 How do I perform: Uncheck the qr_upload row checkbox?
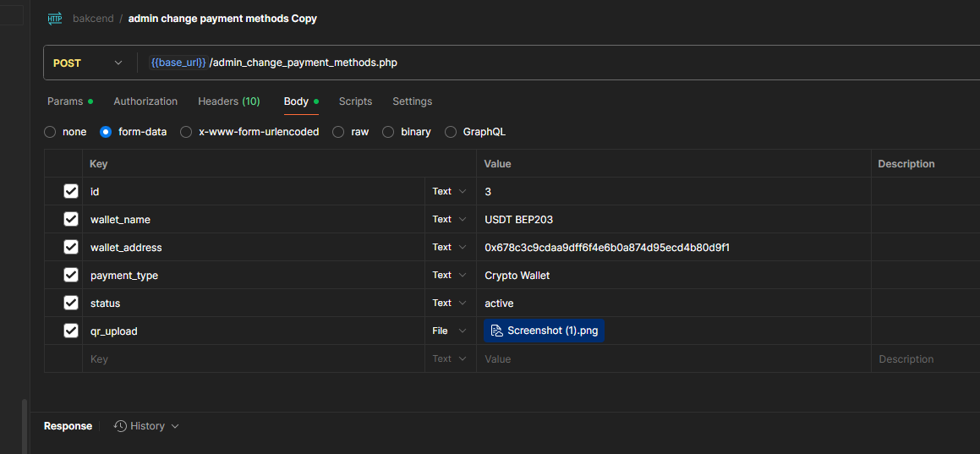click(x=71, y=331)
